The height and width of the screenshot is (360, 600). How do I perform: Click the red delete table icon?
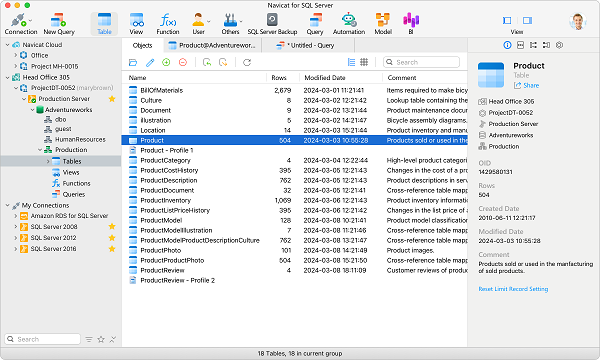coord(183,62)
